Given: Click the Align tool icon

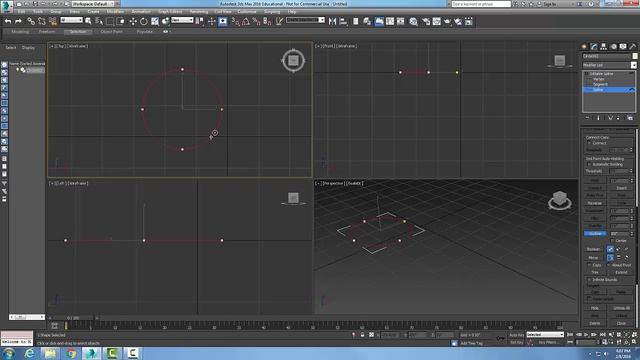Looking at the screenshot, I should (343, 21).
